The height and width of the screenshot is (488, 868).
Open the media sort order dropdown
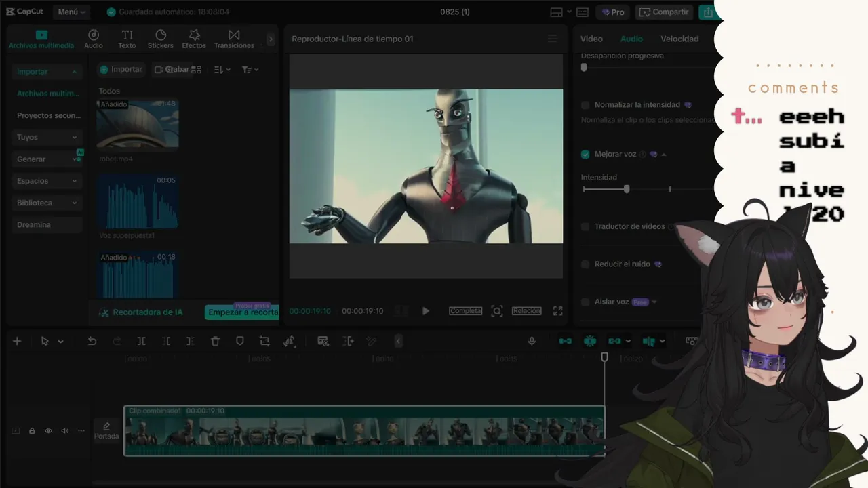(x=222, y=70)
